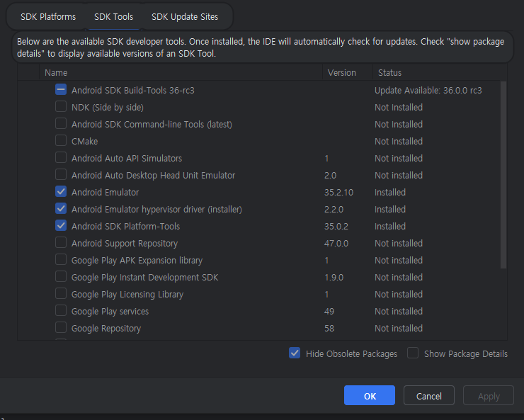Click version 35.0.2 cell

coord(336,227)
